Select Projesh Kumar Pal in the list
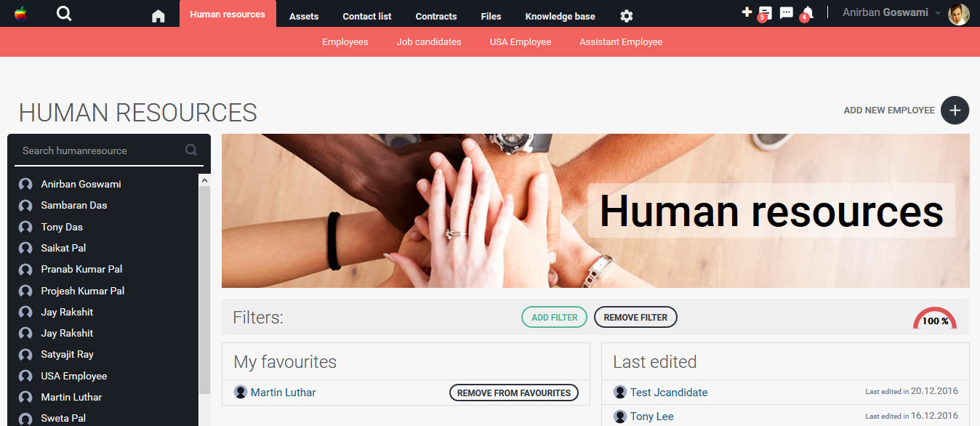Image resolution: width=980 pixels, height=426 pixels. point(83,291)
